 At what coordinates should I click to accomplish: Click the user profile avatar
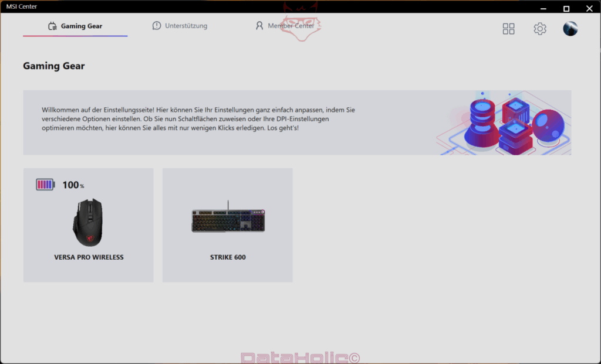[570, 29]
